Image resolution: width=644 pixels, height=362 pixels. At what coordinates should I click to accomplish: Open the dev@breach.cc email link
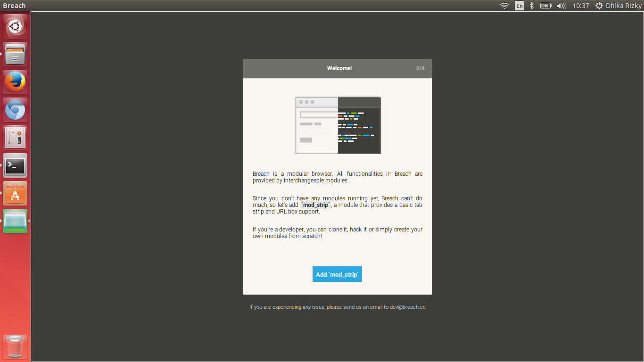pyautogui.click(x=407, y=307)
